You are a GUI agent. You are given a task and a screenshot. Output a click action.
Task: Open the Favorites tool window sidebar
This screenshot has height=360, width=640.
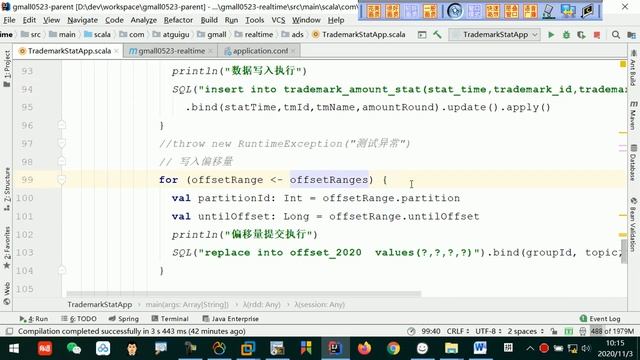(x=7, y=247)
